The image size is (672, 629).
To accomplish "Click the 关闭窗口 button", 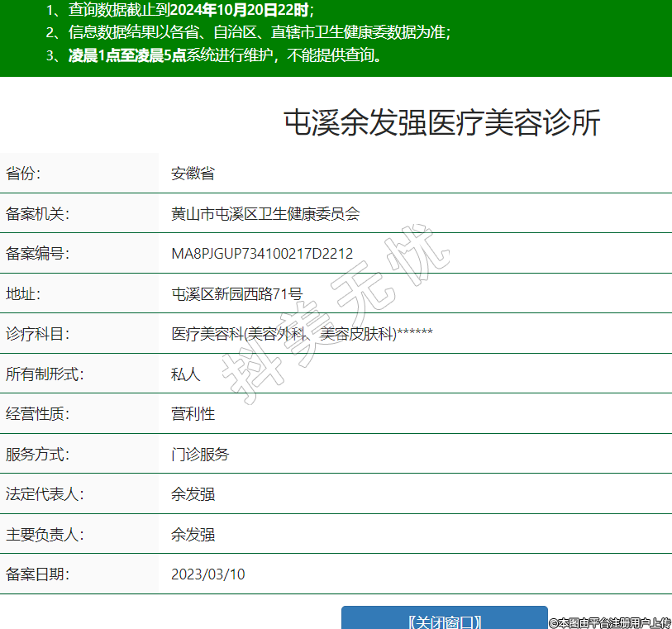I will tap(444, 621).
